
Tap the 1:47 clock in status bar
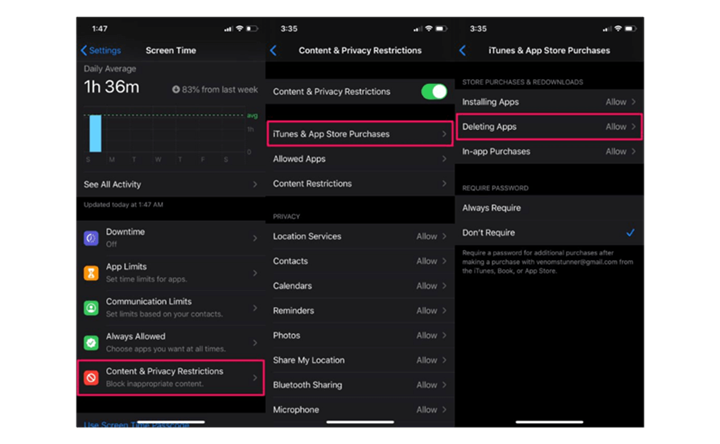(x=100, y=29)
